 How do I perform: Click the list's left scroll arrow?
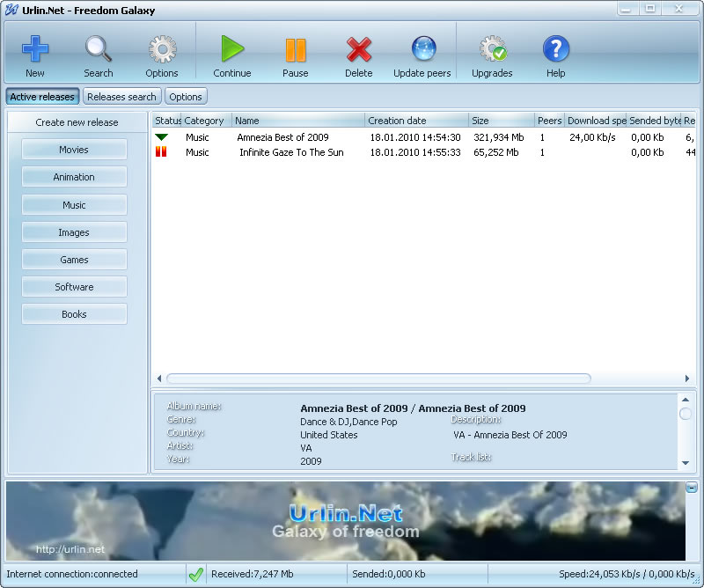tap(159, 379)
